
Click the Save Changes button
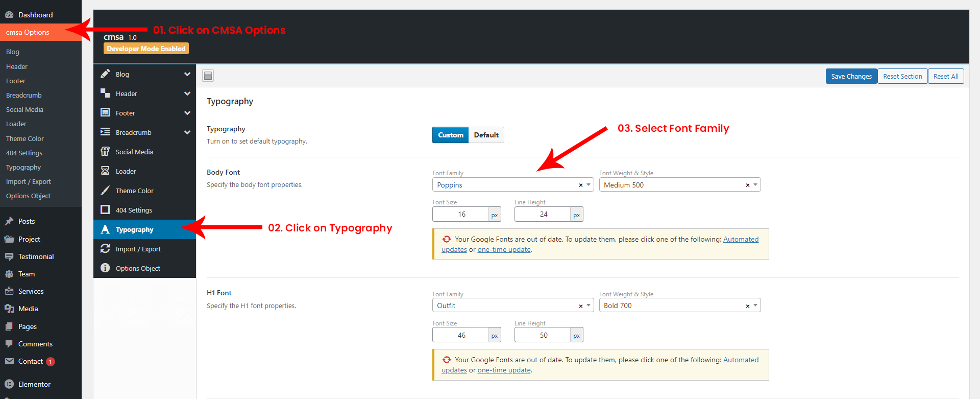tap(851, 76)
